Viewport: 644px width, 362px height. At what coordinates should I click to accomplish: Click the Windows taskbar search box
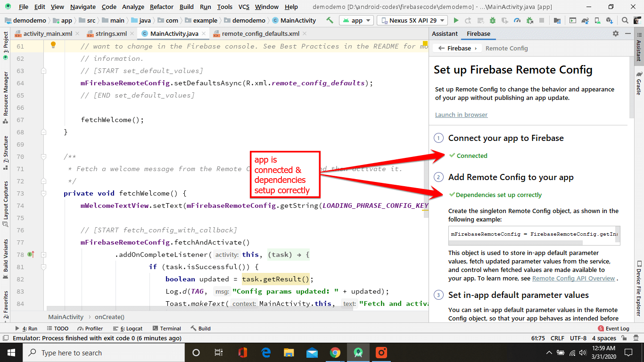[x=104, y=353]
